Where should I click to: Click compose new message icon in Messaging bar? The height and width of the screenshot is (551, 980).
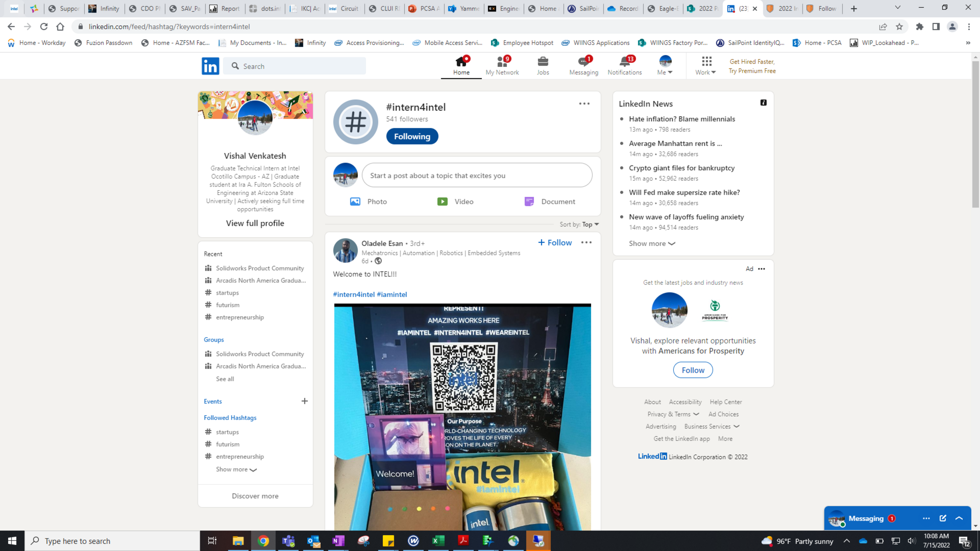[943, 518]
